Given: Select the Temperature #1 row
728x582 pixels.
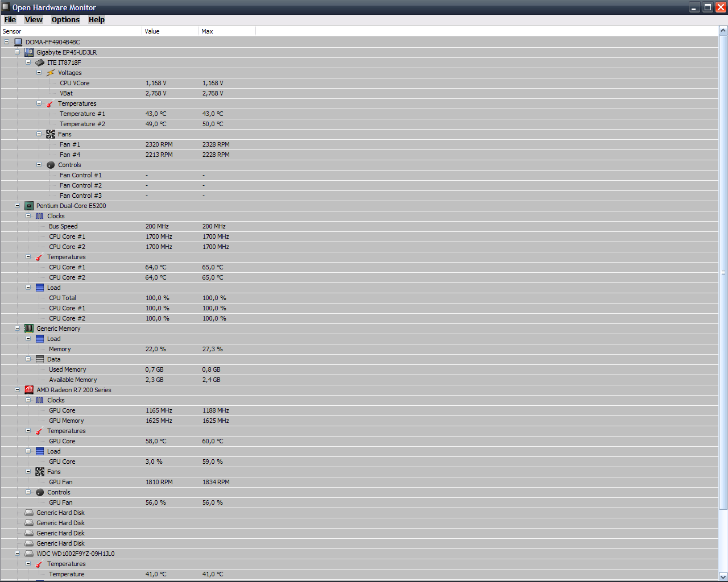Looking at the screenshot, I should pyautogui.click(x=359, y=114).
